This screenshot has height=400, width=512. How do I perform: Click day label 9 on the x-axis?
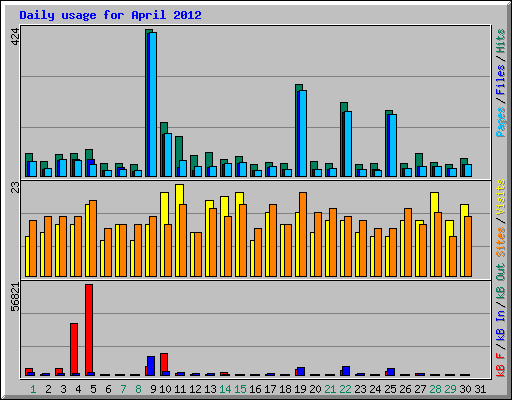pyautogui.click(x=153, y=389)
